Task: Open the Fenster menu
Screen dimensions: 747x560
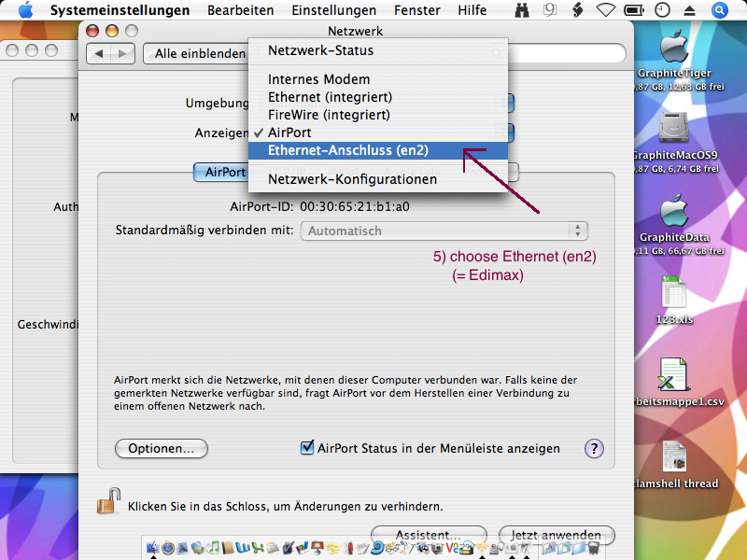Action: 416,10
